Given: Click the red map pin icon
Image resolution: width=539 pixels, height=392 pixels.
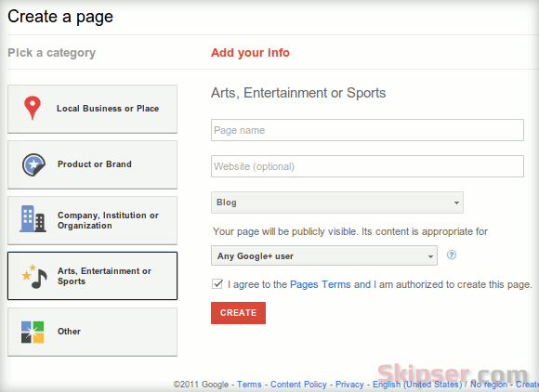Looking at the screenshot, I should coord(33,109).
